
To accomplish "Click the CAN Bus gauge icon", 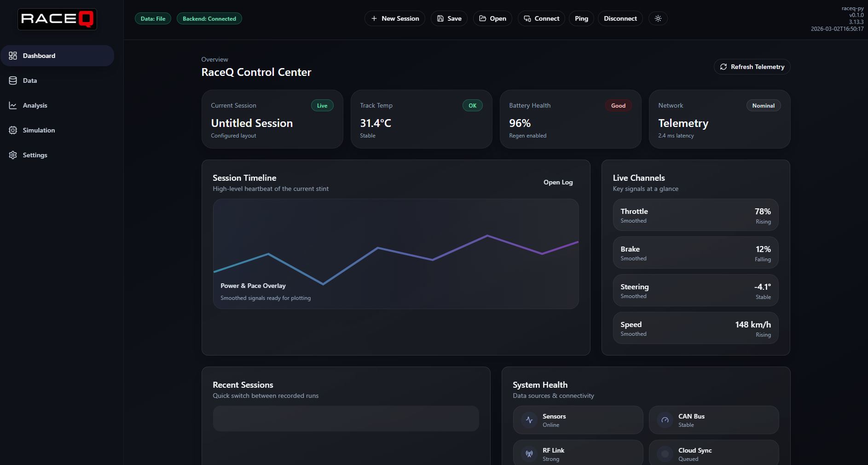I will (x=665, y=420).
